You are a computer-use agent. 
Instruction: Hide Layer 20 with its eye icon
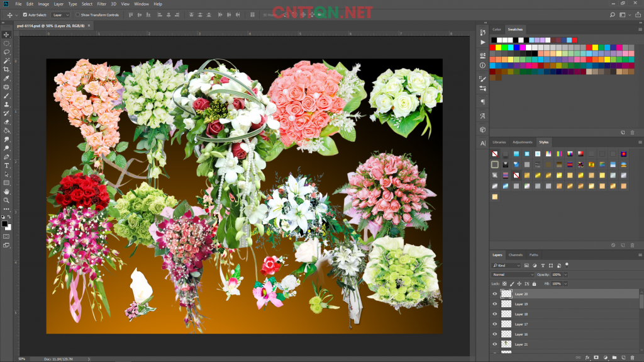(495, 294)
